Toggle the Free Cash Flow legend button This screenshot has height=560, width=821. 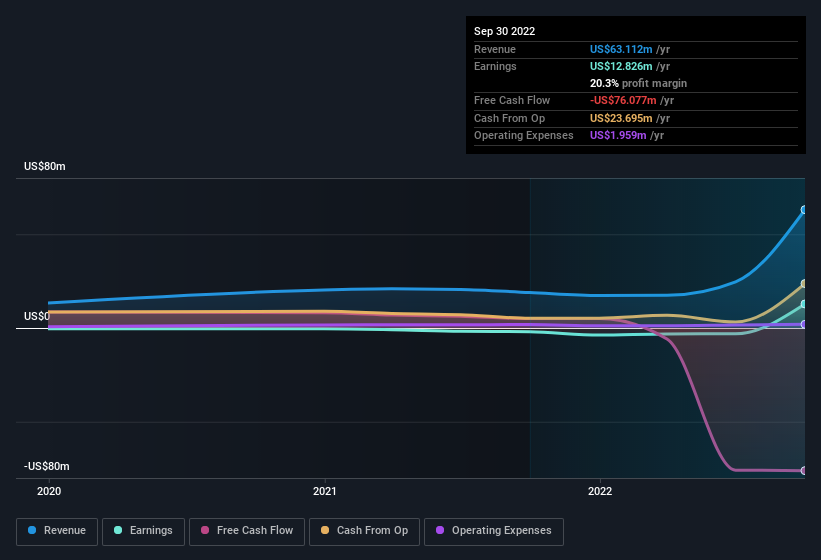[247, 532]
